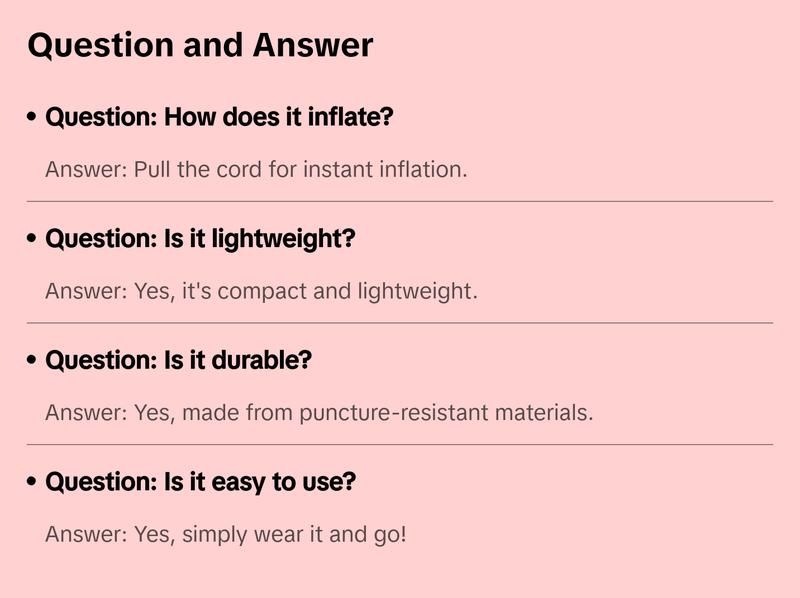Select the text 'Pull the cord for instant inflation.'

click(x=300, y=170)
